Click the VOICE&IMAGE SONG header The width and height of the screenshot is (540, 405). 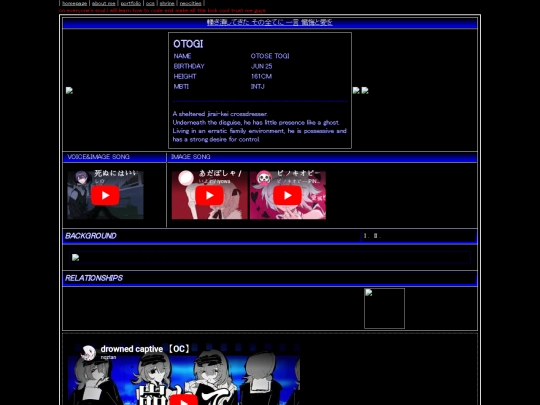coord(98,157)
